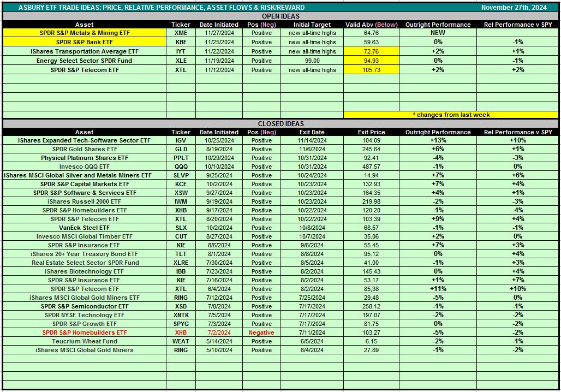561x392 pixels.
Task: Select the +13% outright performance cell
Action: 438,140
